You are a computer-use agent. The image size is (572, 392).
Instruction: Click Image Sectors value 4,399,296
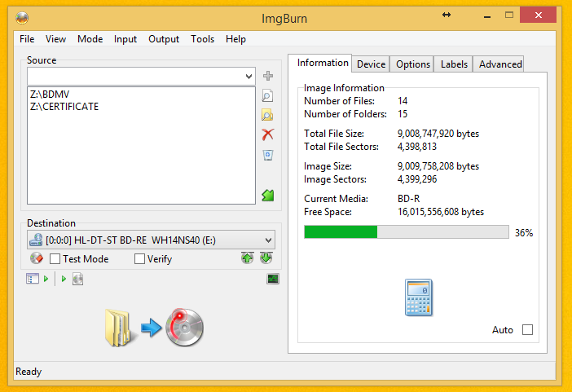point(417,179)
